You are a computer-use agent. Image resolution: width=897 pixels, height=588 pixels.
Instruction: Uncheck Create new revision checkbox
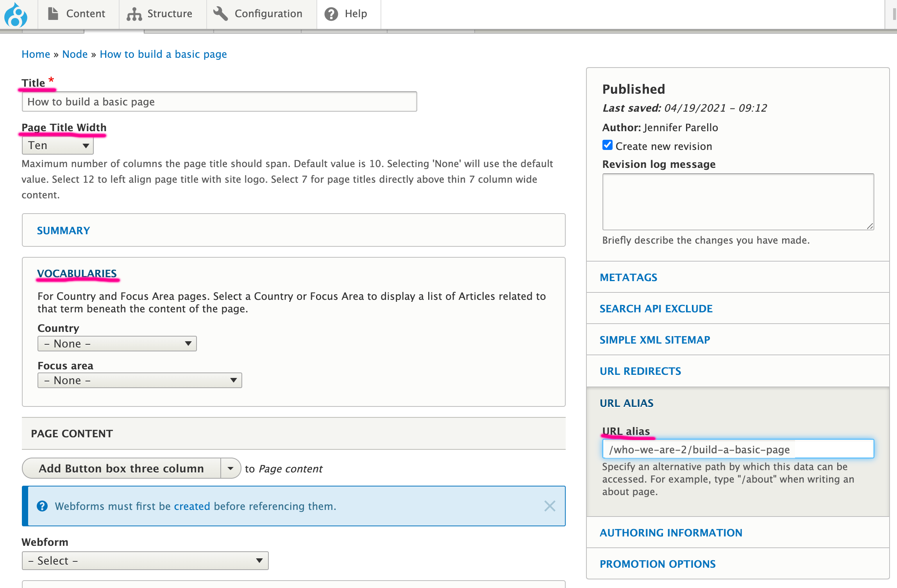click(608, 145)
